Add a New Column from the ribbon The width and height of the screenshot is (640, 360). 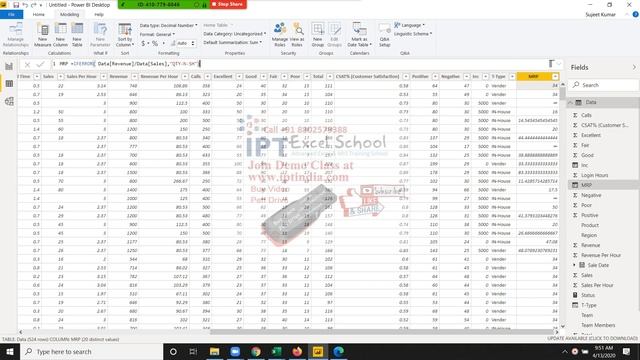click(60, 35)
